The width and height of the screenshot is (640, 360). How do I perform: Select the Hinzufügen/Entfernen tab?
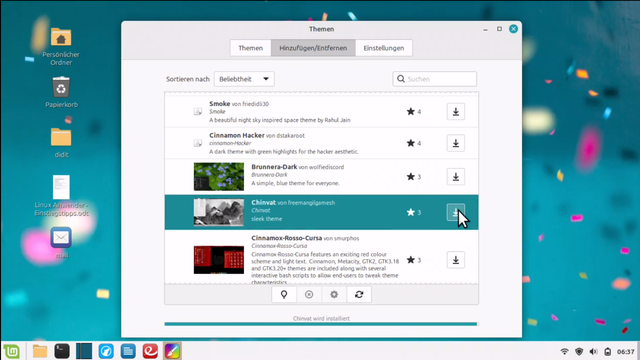pyautogui.click(x=313, y=48)
